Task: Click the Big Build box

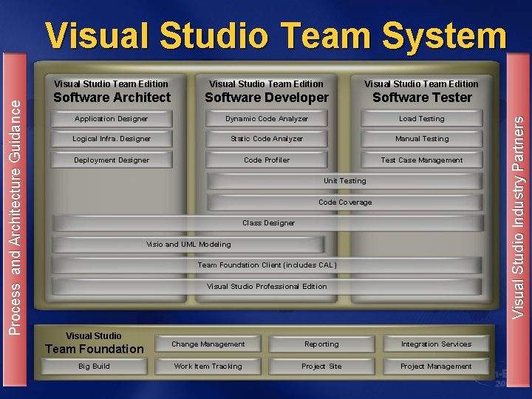Action: tap(94, 366)
